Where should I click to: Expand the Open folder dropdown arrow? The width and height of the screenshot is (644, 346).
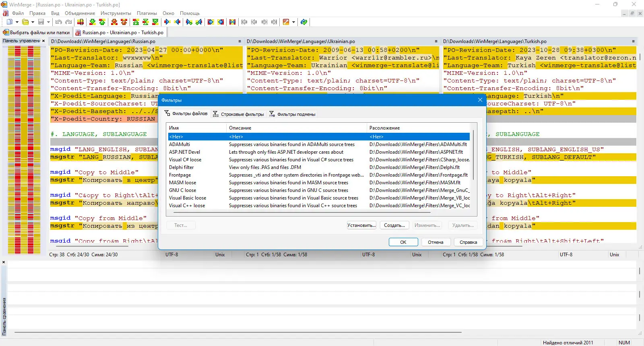coord(33,22)
